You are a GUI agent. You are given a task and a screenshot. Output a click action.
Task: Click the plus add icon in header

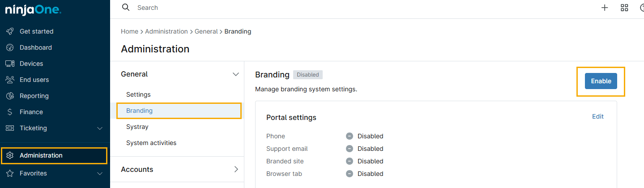pyautogui.click(x=605, y=8)
